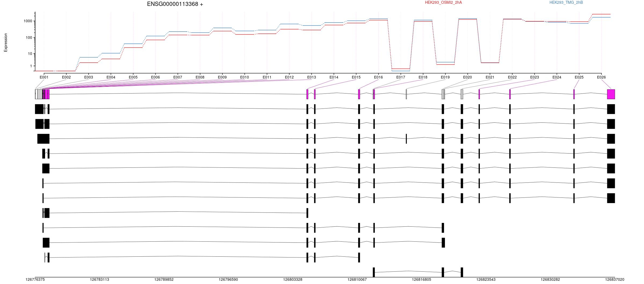Viewport: 644px width, 284px height.
Task: Select exon bin label E003
Action: point(89,77)
